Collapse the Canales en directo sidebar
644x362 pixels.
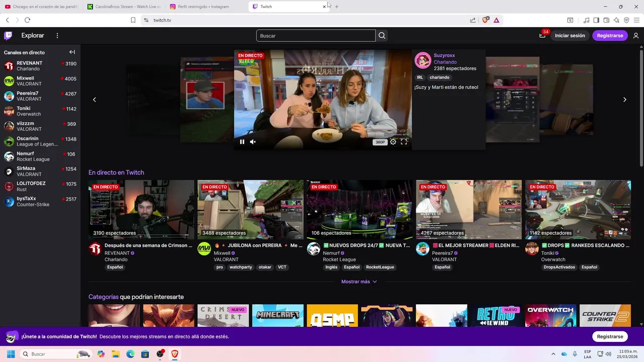click(x=72, y=52)
